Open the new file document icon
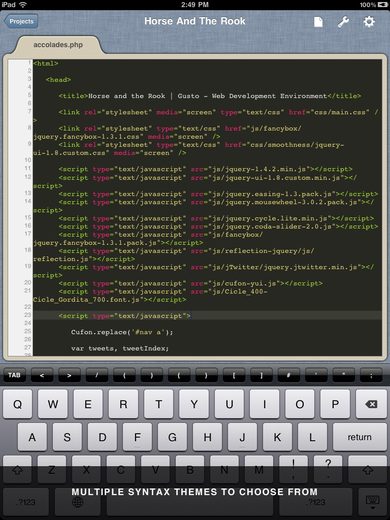This screenshot has height=520, width=390. pyautogui.click(x=318, y=22)
